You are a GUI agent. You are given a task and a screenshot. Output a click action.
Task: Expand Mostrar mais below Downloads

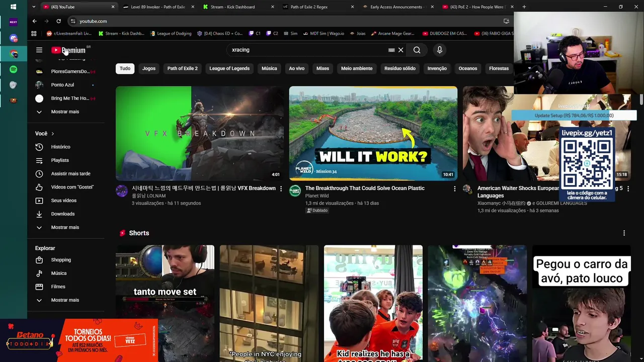pos(64,227)
